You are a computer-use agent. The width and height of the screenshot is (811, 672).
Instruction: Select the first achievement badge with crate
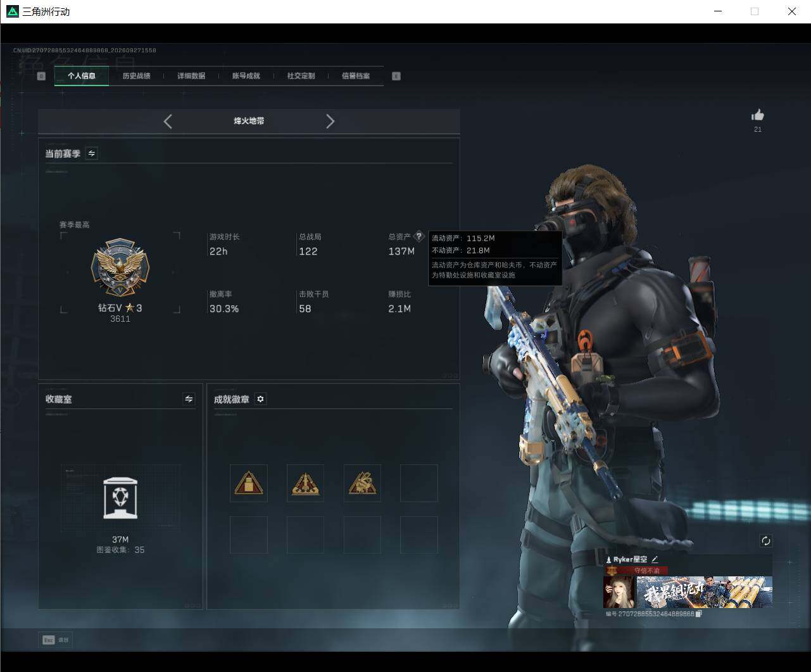[249, 483]
